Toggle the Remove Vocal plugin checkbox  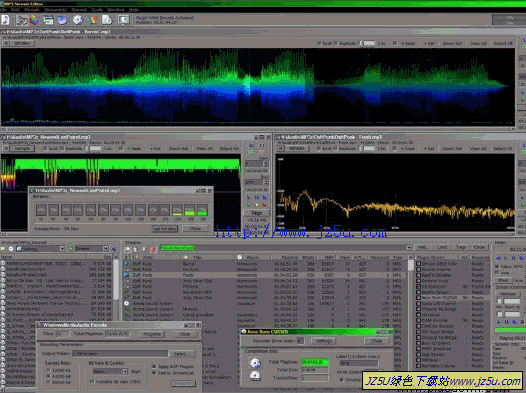tap(418, 281)
